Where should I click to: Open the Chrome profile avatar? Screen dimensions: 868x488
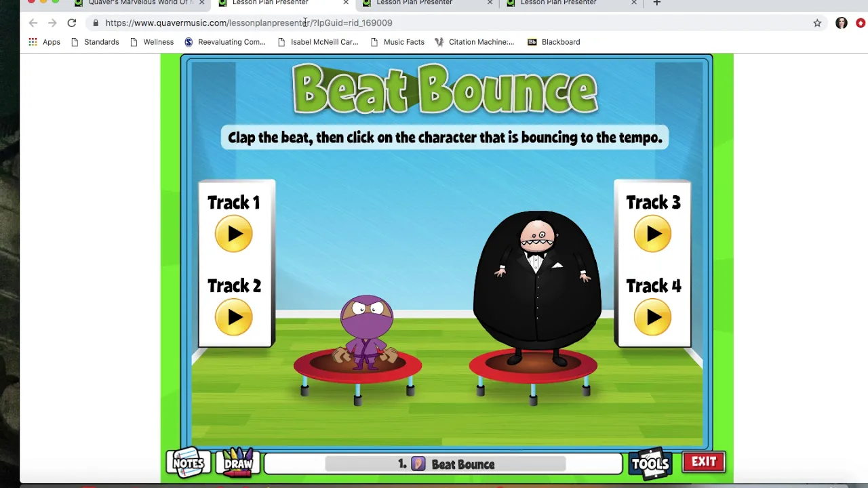click(x=842, y=23)
